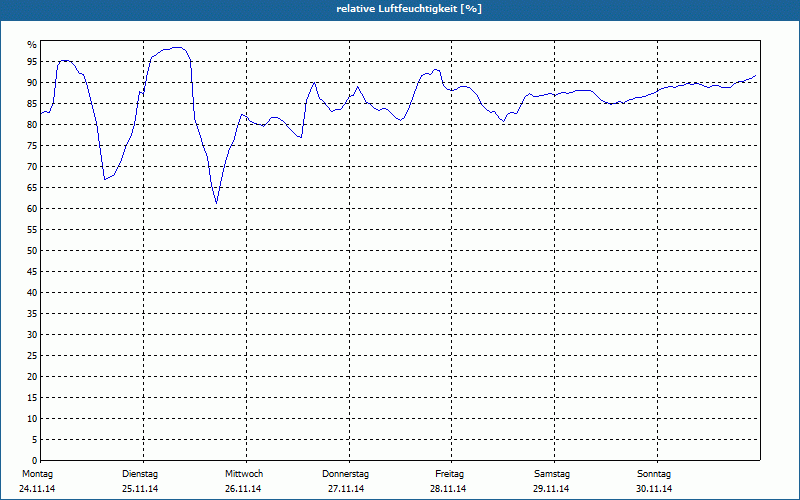The height and width of the screenshot is (500, 800).
Task: Click the y-axis value '50'
Action: pos(32,251)
